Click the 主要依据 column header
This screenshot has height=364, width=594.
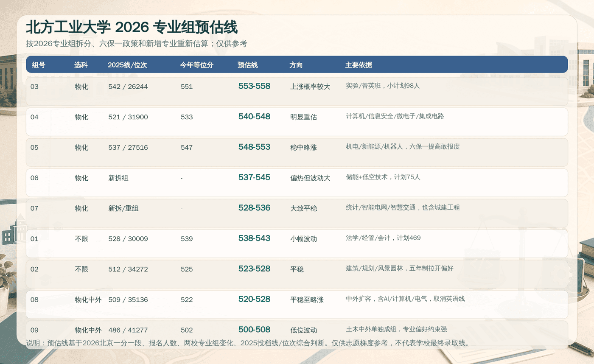click(359, 65)
